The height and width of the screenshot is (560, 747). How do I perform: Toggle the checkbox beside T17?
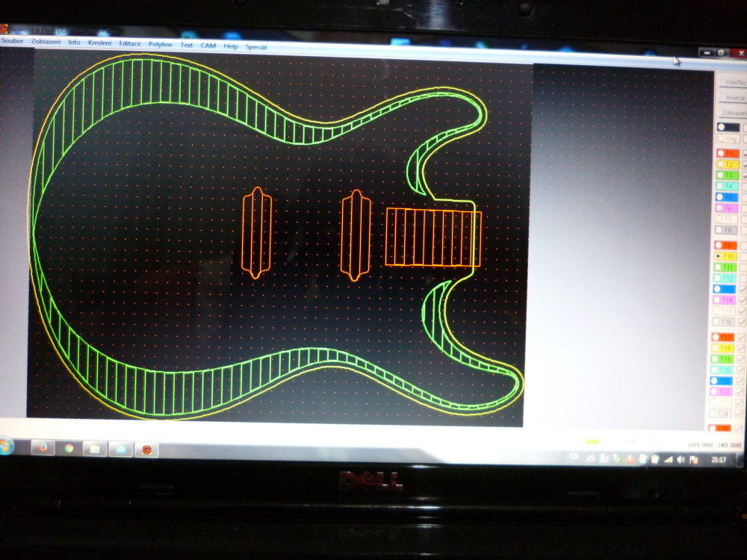(741, 337)
